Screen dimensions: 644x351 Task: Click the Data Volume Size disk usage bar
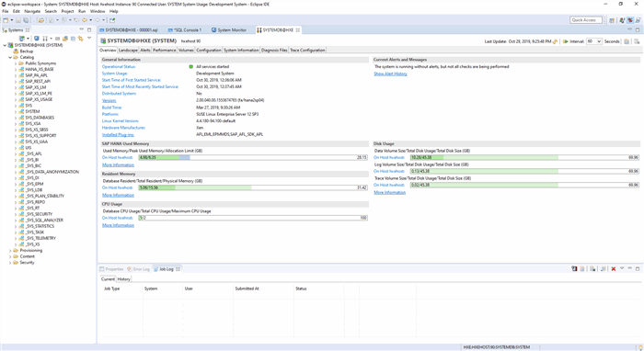524,157
